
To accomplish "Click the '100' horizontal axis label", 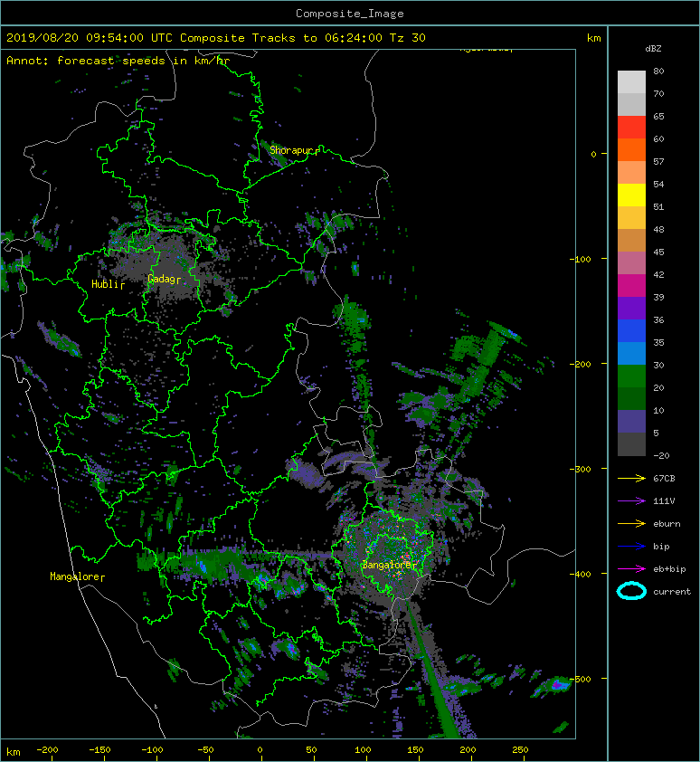I will tap(363, 750).
